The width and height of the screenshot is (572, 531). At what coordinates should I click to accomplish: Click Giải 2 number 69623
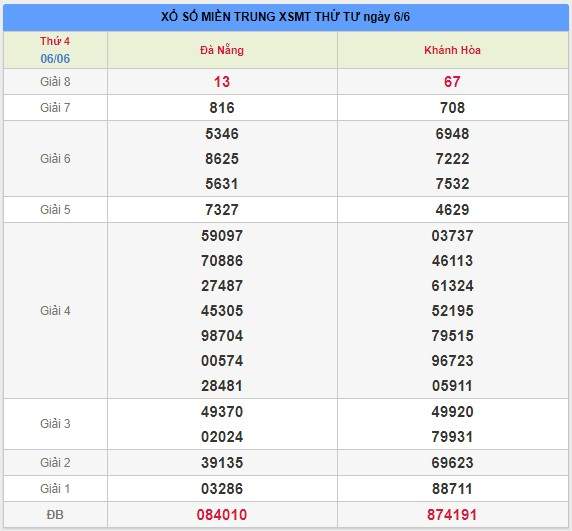pyautogui.click(x=452, y=462)
